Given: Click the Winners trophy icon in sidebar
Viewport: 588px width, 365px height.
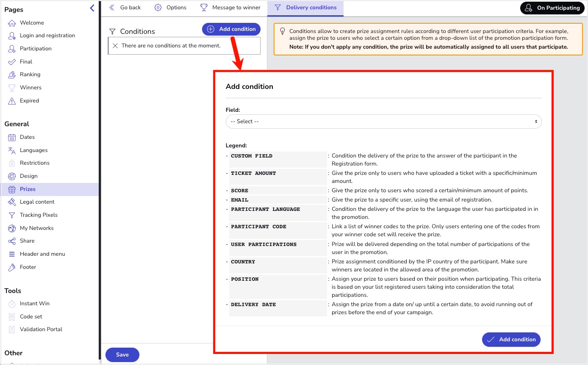Looking at the screenshot, I should (x=12, y=88).
